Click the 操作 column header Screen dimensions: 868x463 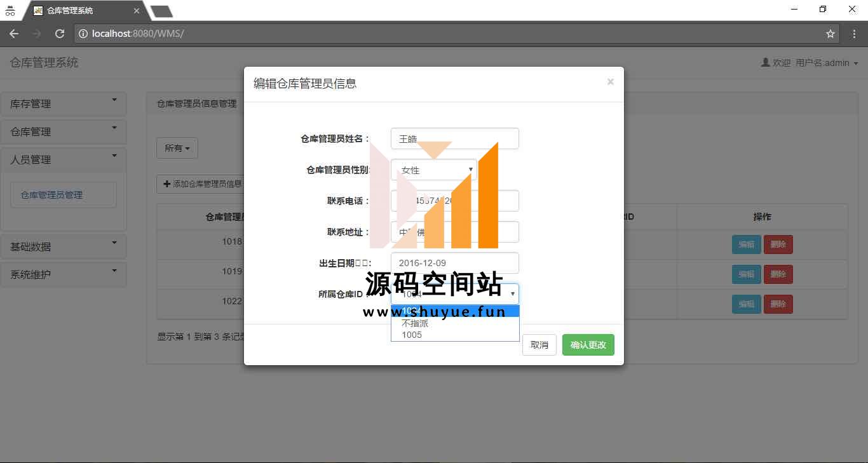762,217
